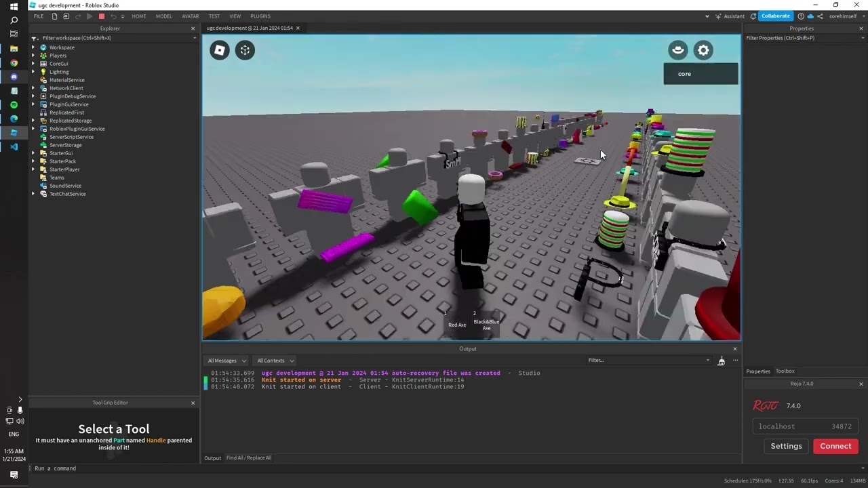This screenshot has height=488, width=868.
Task: Click the Filter Properties search field
Action: [x=806, y=38]
